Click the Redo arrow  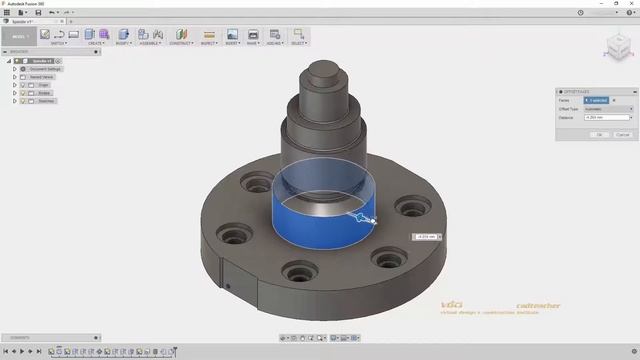coord(66,13)
